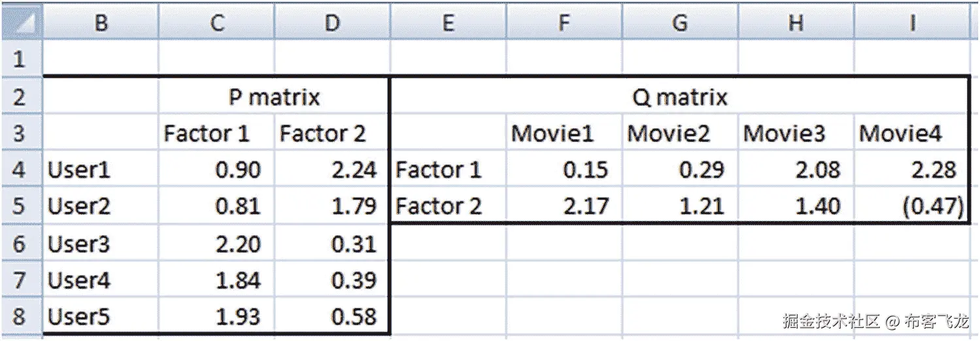Click the P matrix title cell
Image resolution: width=980 pixels, height=341 pixels.
274,98
